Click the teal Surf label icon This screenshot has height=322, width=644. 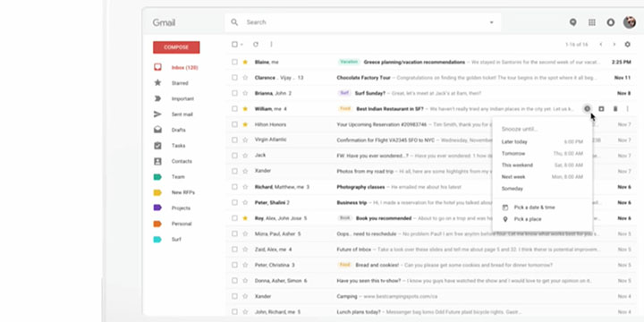pyautogui.click(x=157, y=239)
